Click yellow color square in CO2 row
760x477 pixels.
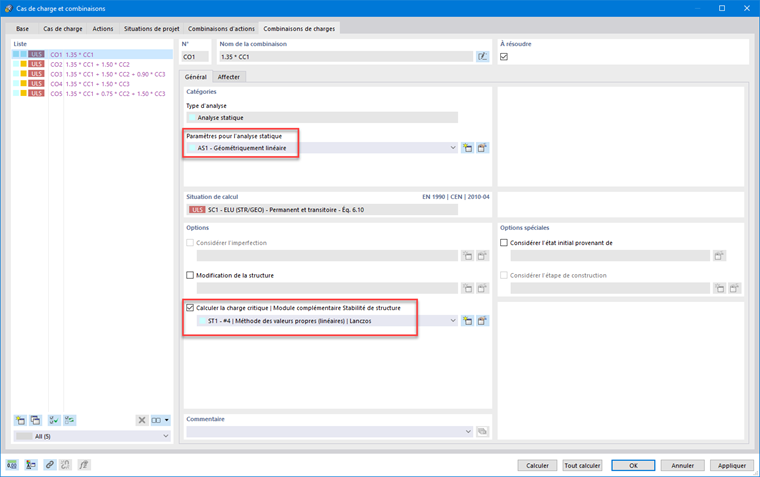click(x=23, y=64)
